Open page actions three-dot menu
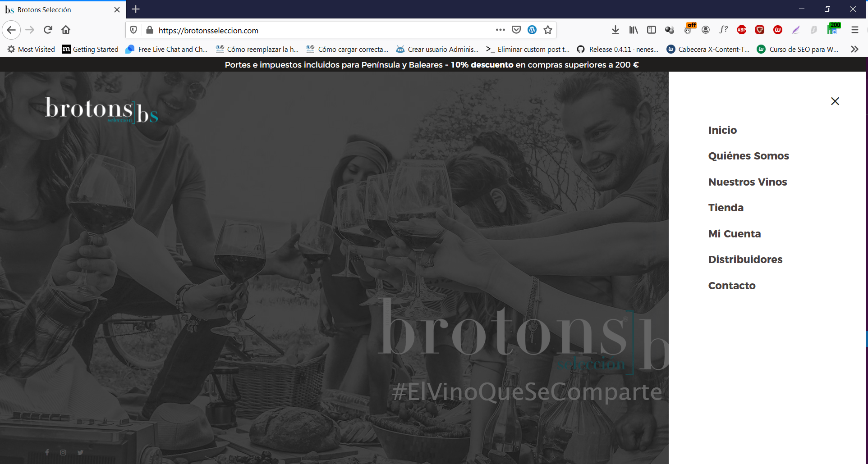 500,30
